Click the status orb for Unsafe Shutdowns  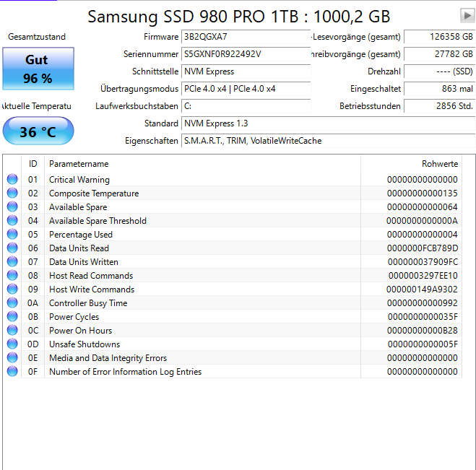click(x=12, y=344)
